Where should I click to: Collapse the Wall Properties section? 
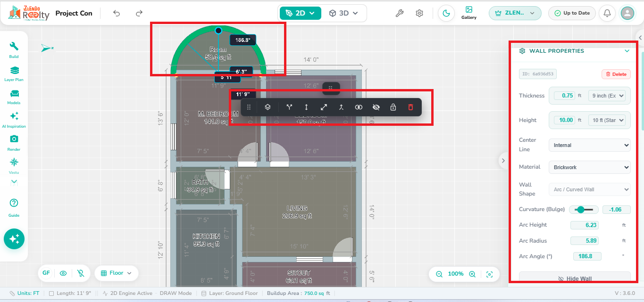627,51
